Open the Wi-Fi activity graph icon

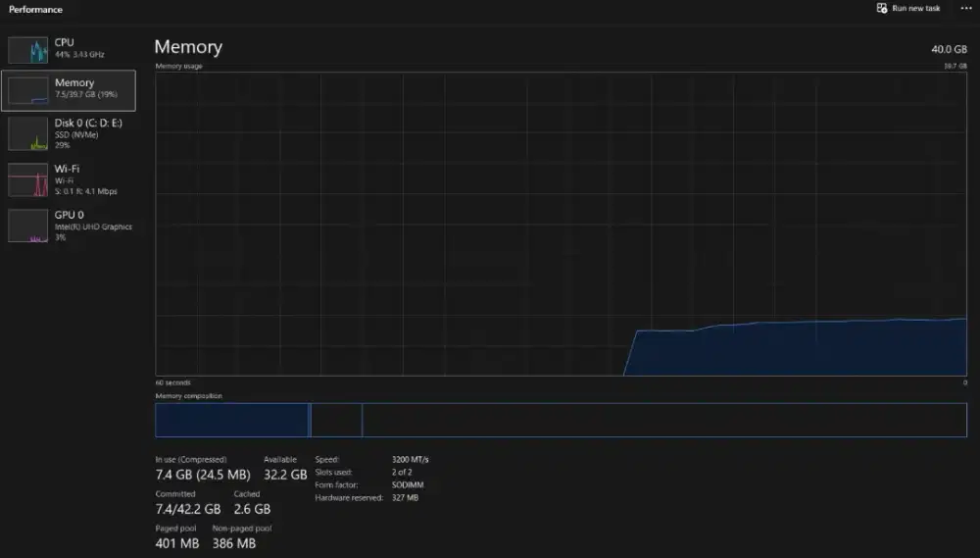pyautogui.click(x=27, y=180)
